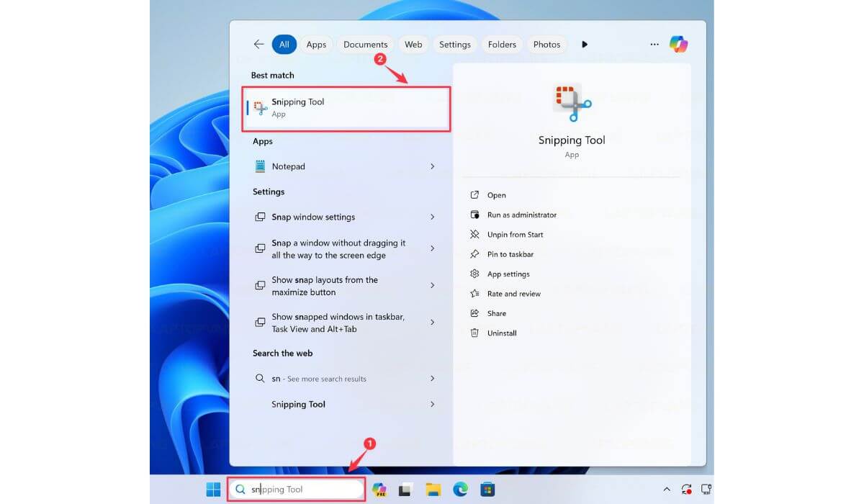Open Snipping Tool web search suggestion
This screenshot has height=504, width=864.
pos(347,404)
